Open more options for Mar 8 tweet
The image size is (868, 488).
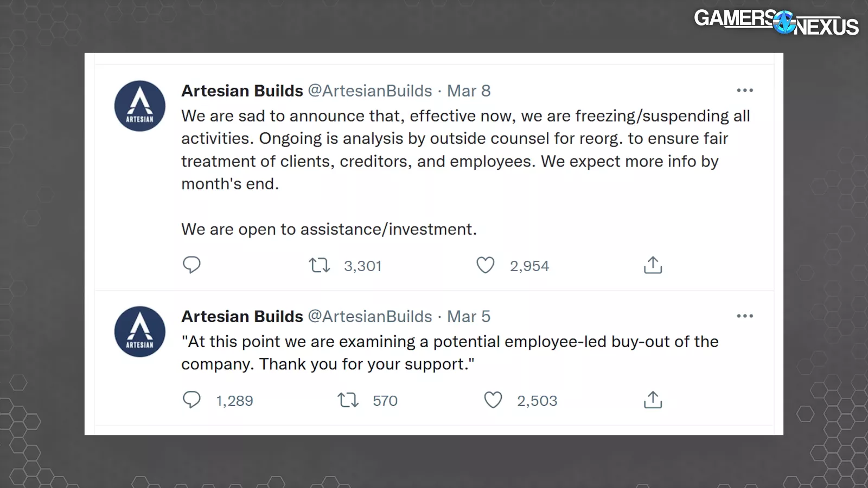[x=745, y=91]
